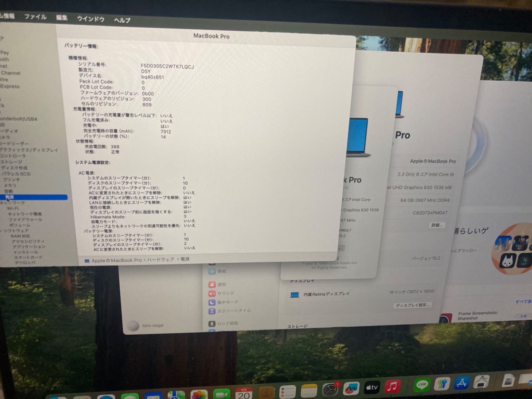Click すべて表示 link in App Store window
This screenshot has width=532, height=399.
(523, 302)
